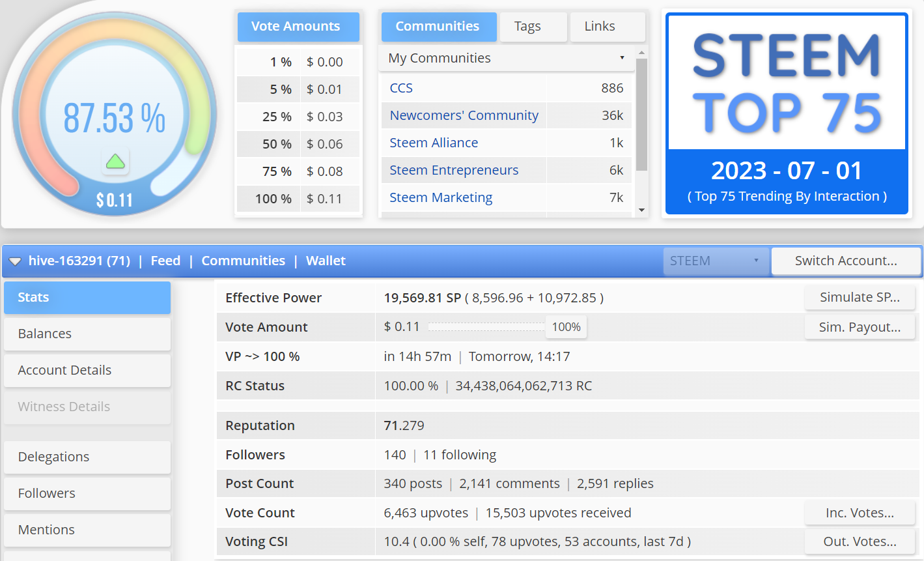Click the green arrow on the voting power gauge
The height and width of the screenshot is (561, 924).
click(115, 161)
